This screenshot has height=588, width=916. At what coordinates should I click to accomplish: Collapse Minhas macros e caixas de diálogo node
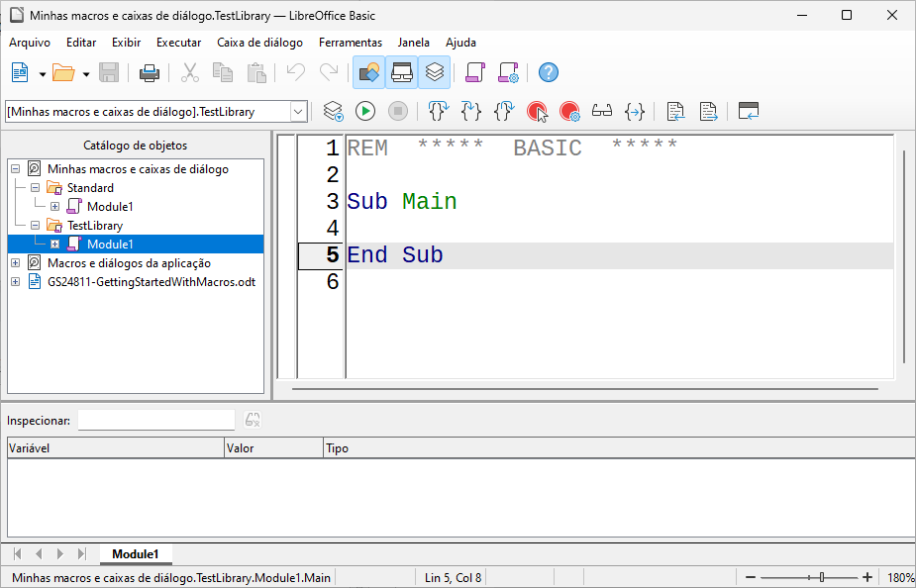tap(15, 168)
